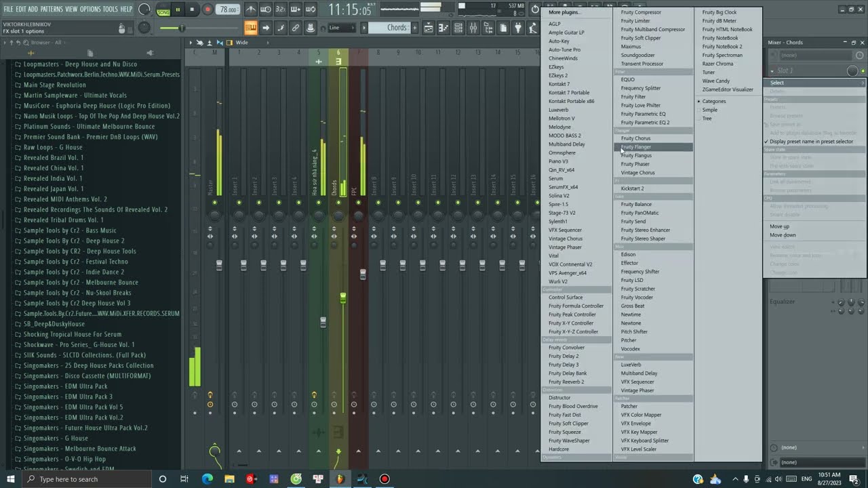Toggle the overdub icon
This screenshot has width=868, height=488.
296,9
